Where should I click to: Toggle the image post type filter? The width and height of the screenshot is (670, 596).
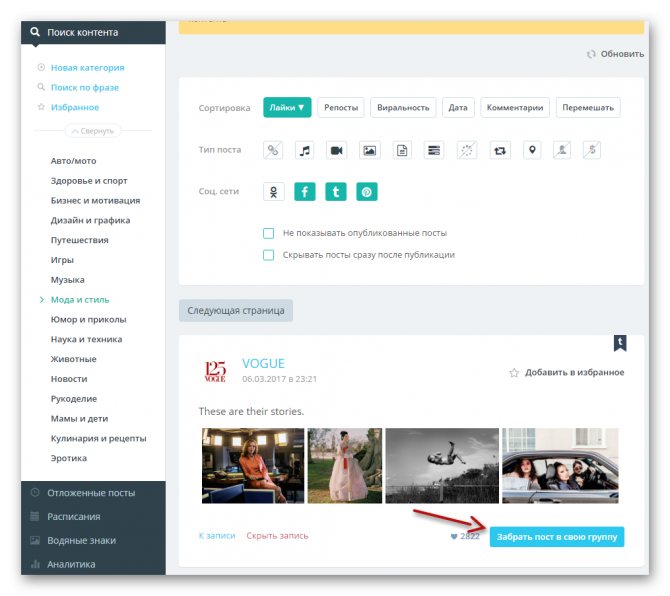point(370,150)
